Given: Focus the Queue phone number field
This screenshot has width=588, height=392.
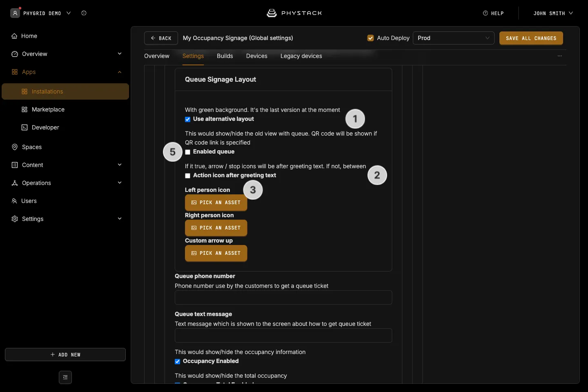Looking at the screenshot, I should tap(283, 298).
